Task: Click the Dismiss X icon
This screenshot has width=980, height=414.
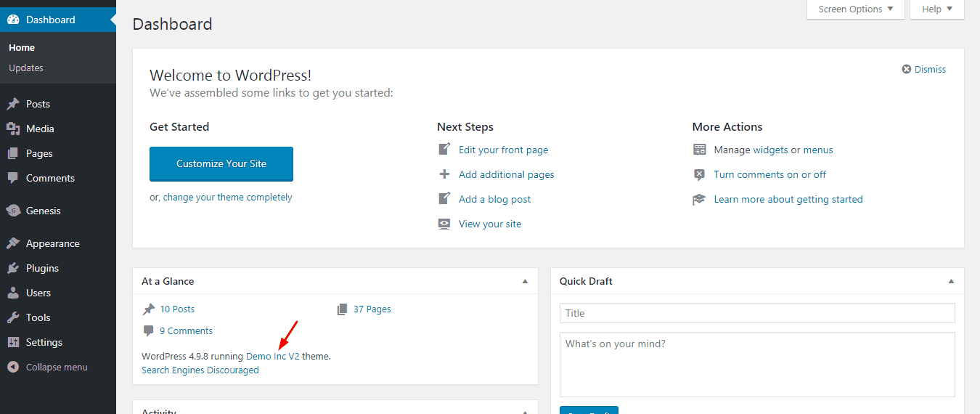Action: pyautogui.click(x=907, y=69)
